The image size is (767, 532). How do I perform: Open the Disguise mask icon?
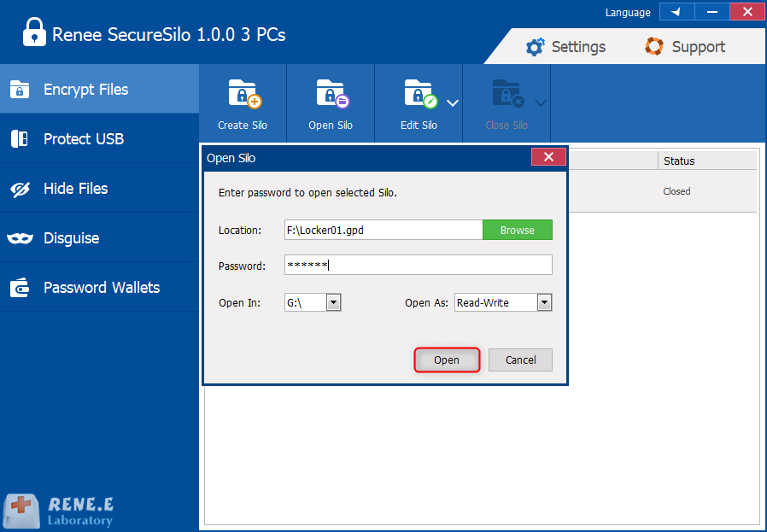[20, 238]
